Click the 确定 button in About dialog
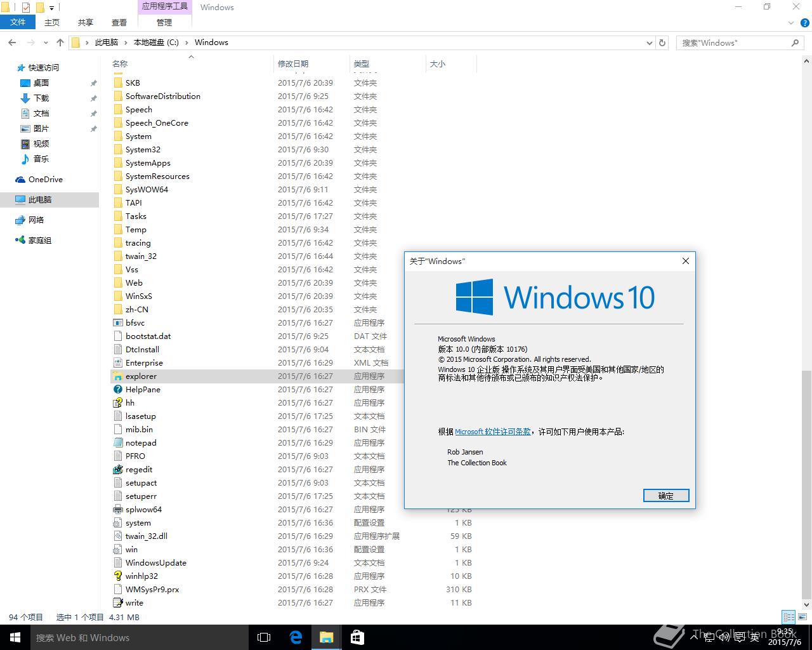This screenshot has width=812, height=650. point(666,496)
